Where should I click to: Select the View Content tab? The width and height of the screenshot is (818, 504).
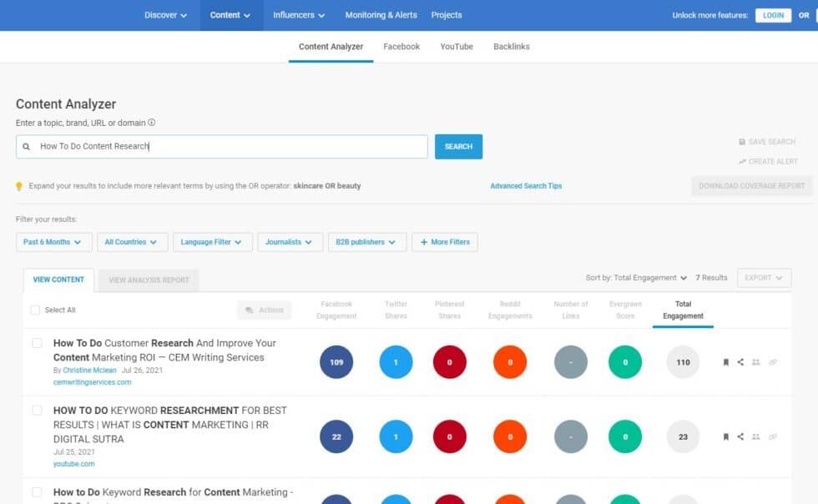pos(58,280)
